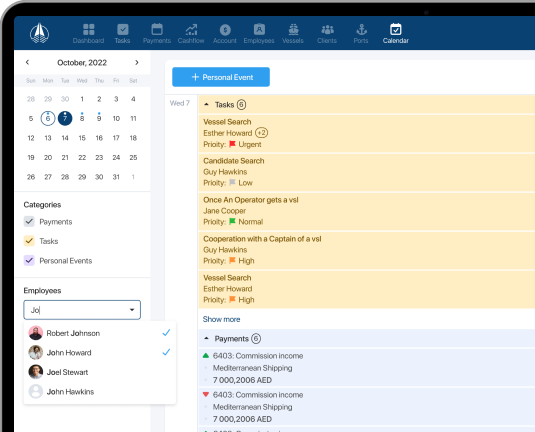The image size is (535, 432).
Task: Click the +2 assignees badge
Action: coord(262,133)
